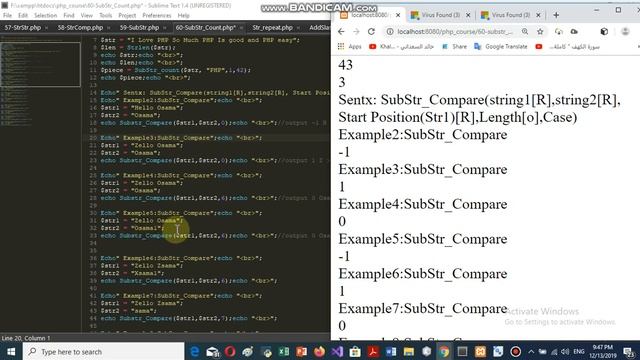Switch to Sublime Text taskbar icon
The height and width of the screenshot is (360, 640).
[x=462, y=351]
